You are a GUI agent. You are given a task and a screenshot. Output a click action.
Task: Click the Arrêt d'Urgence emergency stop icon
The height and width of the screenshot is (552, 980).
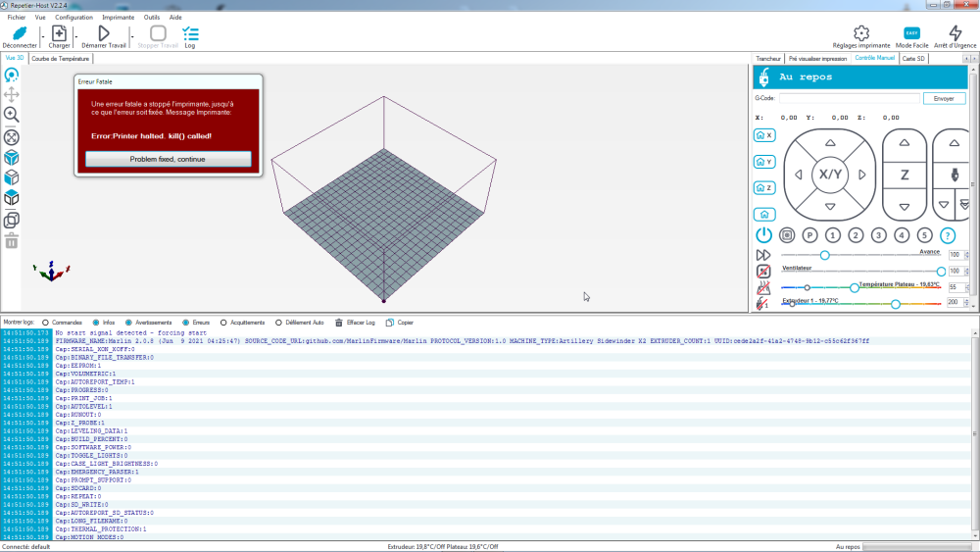[x=955, y=33]
